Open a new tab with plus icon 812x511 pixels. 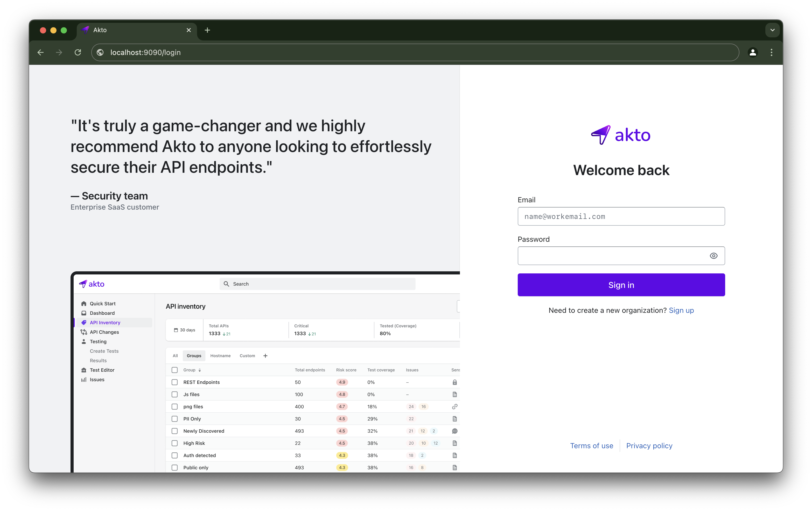point(207,30)
